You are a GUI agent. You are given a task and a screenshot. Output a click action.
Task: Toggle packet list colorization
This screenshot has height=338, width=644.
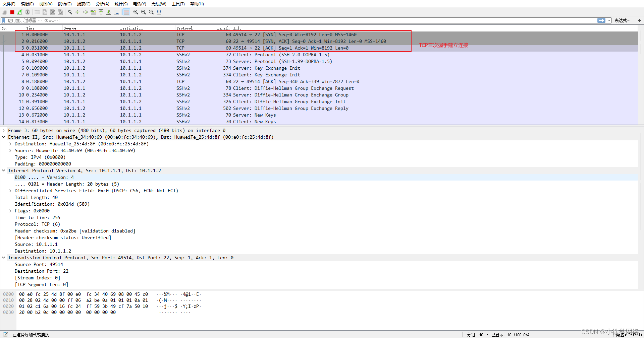pos(126,12)
